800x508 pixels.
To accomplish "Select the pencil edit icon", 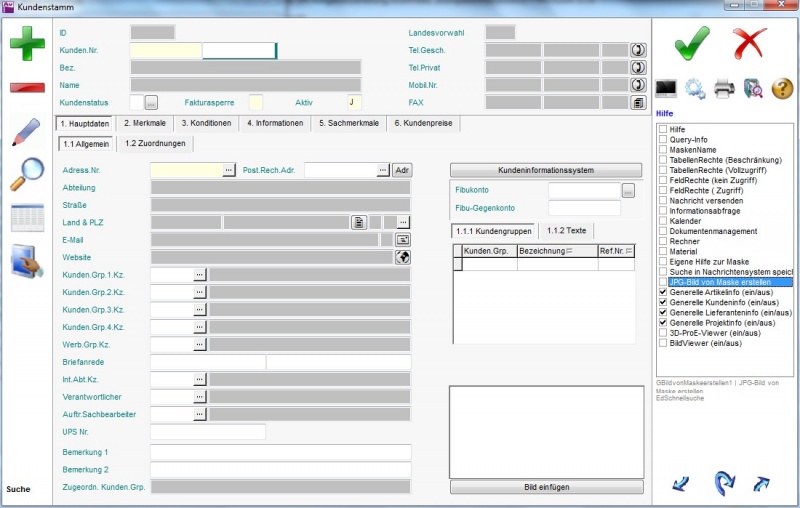I will (x=27, y=132).
